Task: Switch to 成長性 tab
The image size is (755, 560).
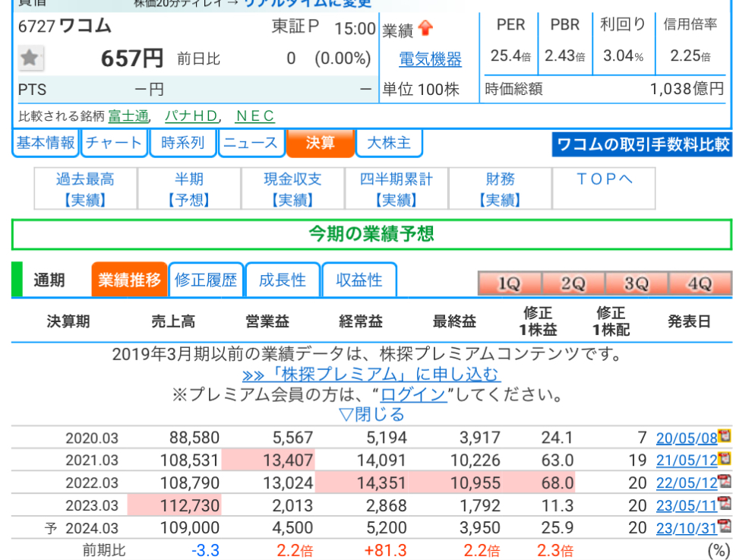Action: (283, 280)
